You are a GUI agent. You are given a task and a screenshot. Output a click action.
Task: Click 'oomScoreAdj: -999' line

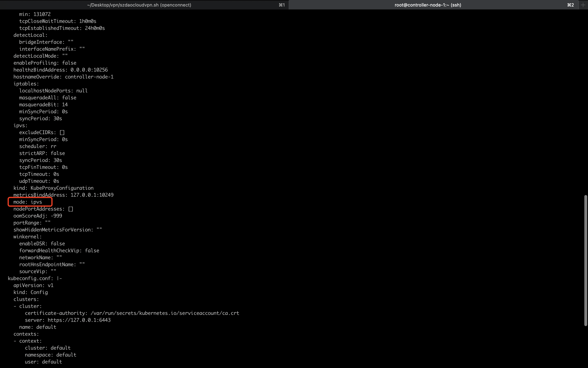click(38, 216)
